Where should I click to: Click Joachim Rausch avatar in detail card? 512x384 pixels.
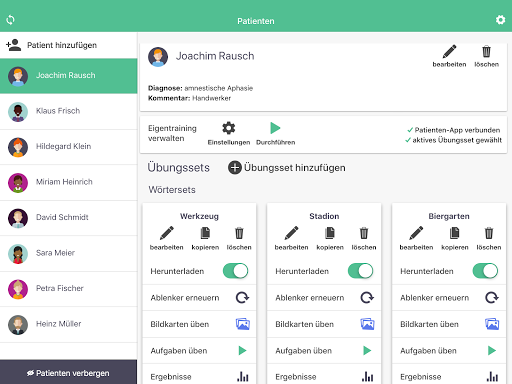point(158,57)
